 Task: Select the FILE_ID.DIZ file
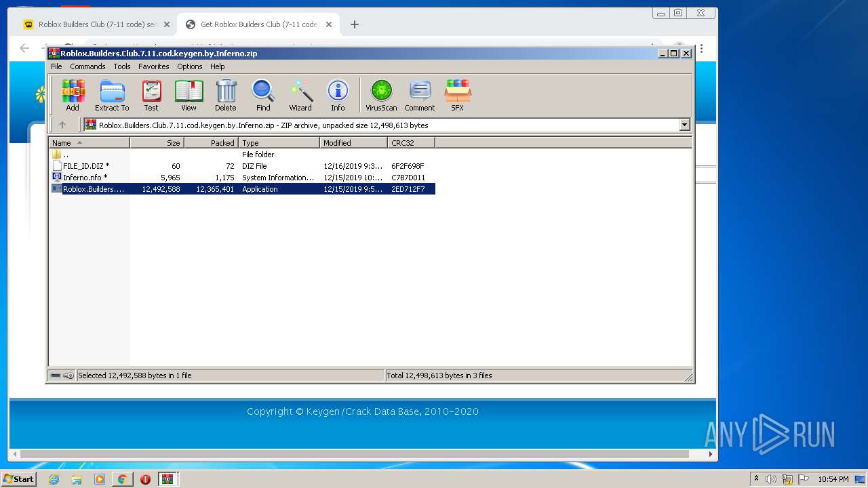pyautogui.click(x=243, y=166)
